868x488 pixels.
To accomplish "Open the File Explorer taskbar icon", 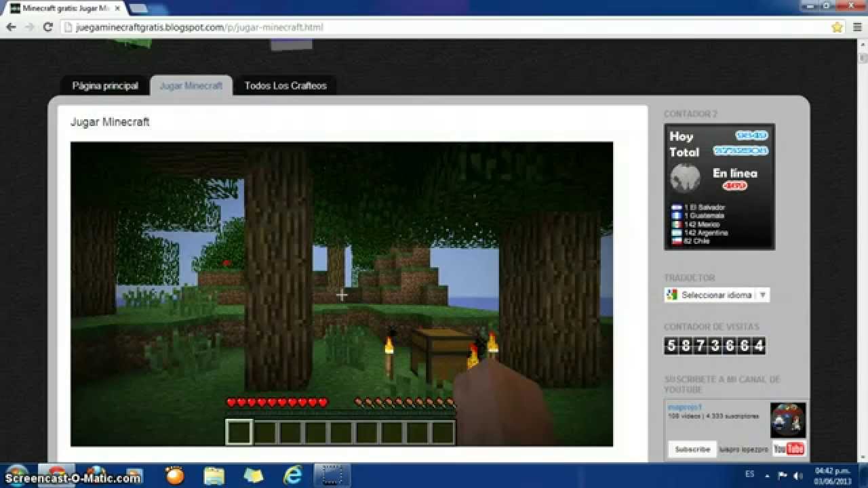I will pos(214,476).
